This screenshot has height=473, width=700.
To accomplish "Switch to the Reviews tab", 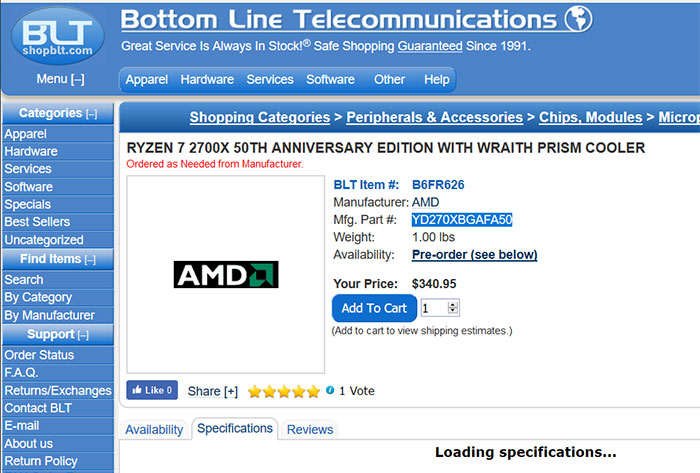I will point(310,429).
